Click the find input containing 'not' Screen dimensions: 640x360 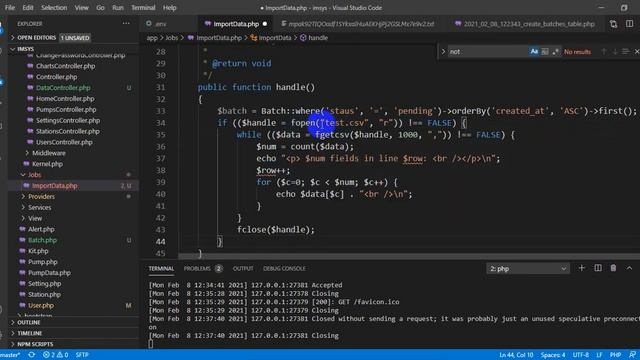coord(488,51)
